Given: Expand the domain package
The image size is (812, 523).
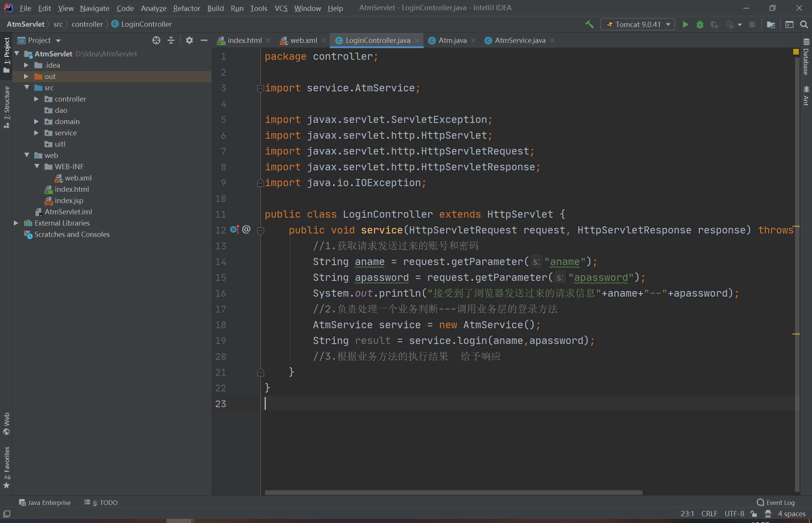Looking at the screenshot, I should pyautogui.click(x=36, y=121).
